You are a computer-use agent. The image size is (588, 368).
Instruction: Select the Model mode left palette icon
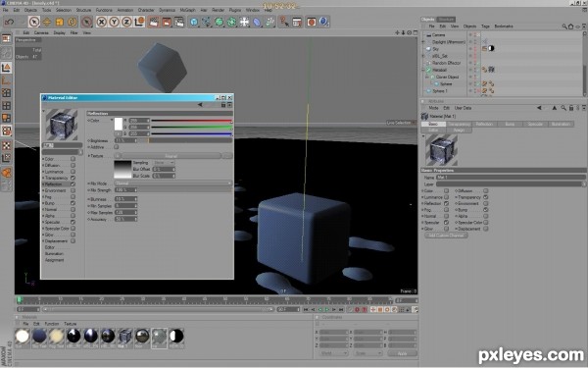(7, 68)
